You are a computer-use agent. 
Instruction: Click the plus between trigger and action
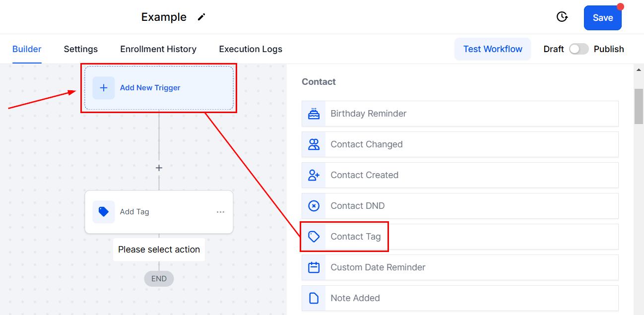tap(159, 168)
